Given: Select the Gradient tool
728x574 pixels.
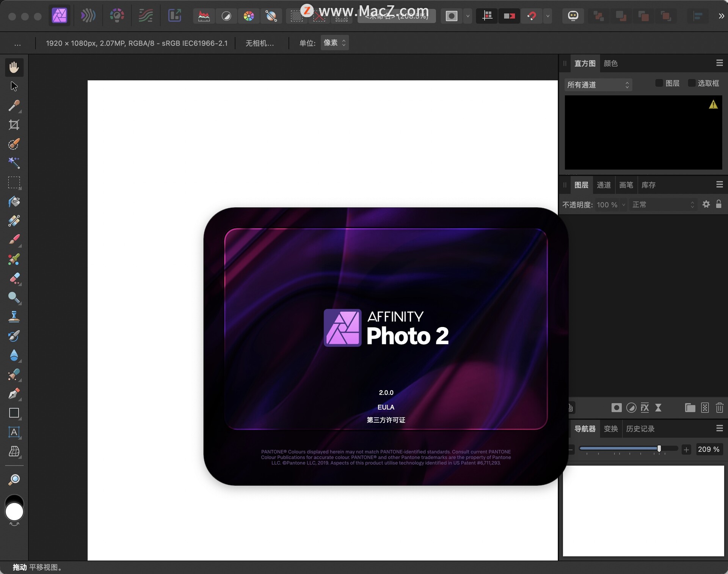Looking at the screenshot, I should 14,221.
